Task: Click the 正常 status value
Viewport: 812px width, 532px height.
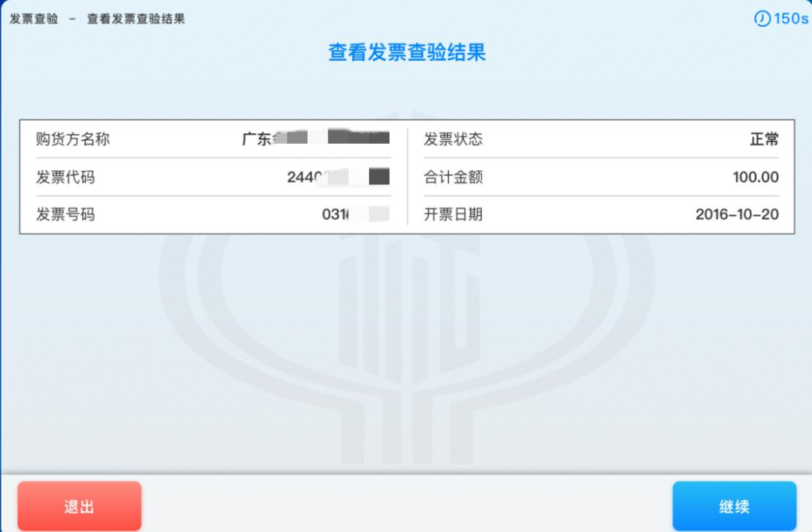Action: click(766, 139)
